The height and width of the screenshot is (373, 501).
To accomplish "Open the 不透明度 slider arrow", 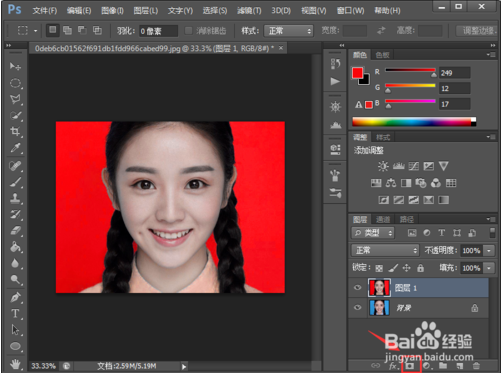I will click(x=489, y=250).
